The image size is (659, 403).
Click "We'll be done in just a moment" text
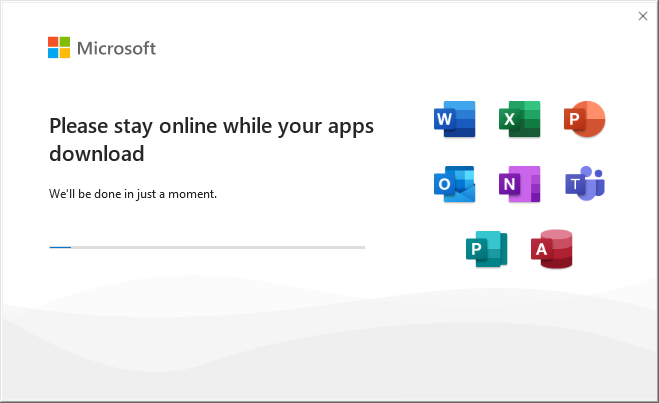tap(133, 193)
